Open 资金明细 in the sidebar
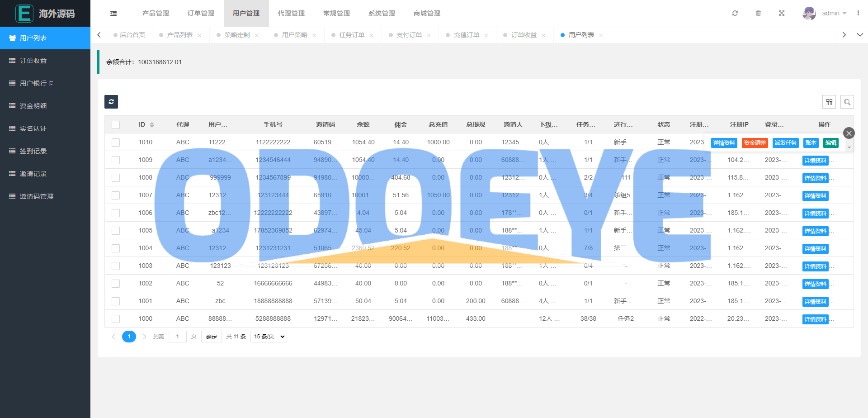 pos(45,106)
